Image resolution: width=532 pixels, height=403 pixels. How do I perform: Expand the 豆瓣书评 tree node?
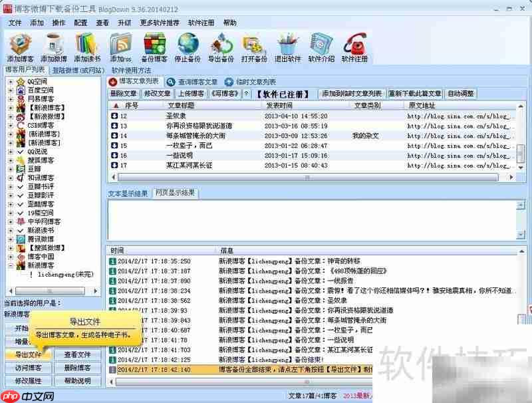pos(11,187)
